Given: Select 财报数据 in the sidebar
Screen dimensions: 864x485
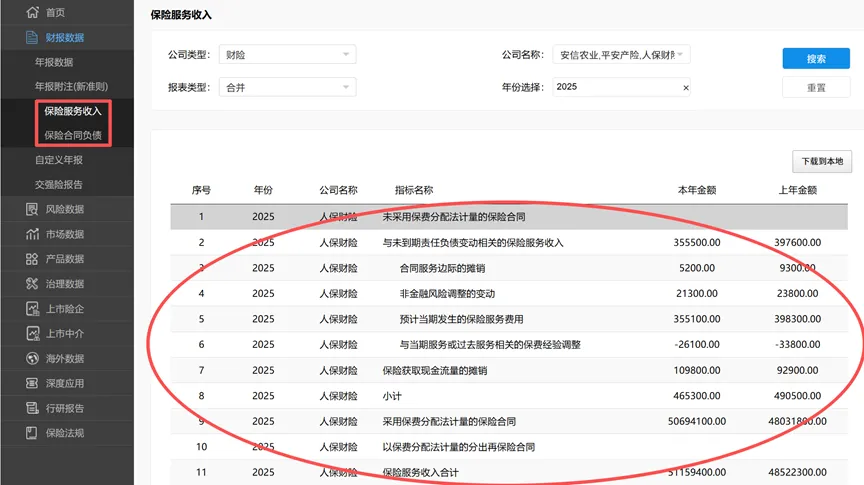Looking at the screenshot, I should pos(64,37).
